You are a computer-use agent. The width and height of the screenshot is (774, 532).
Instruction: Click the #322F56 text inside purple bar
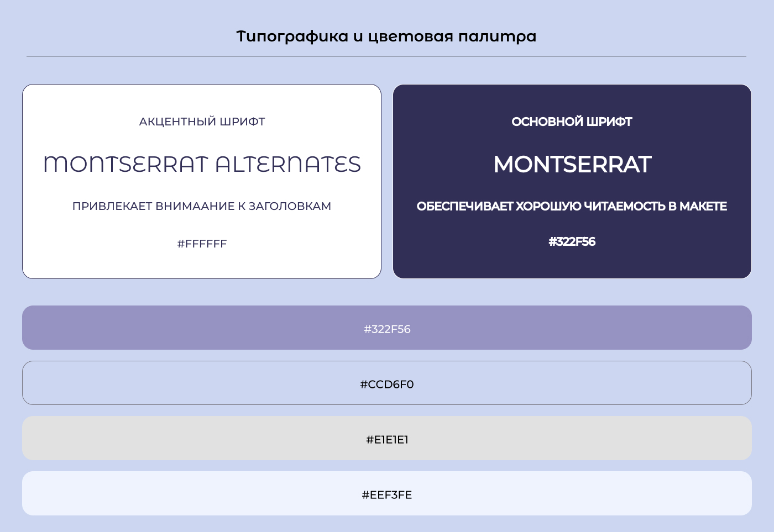pos(387,329)
